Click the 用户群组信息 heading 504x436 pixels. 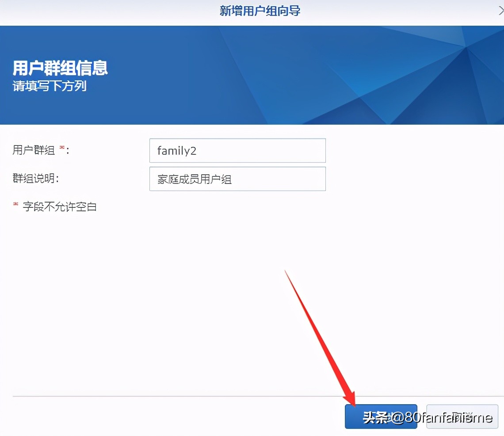60,69
